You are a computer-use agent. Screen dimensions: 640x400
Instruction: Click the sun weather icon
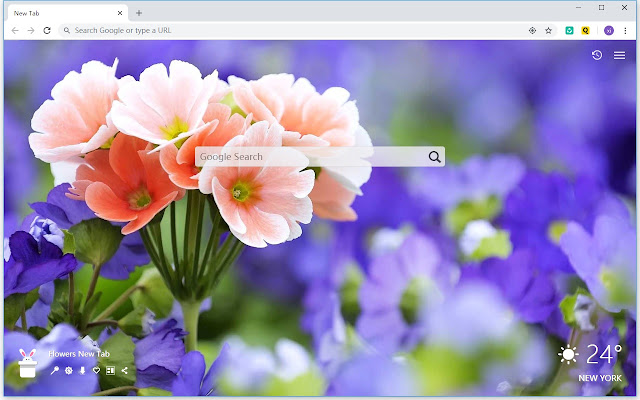(x=568, y=354)
